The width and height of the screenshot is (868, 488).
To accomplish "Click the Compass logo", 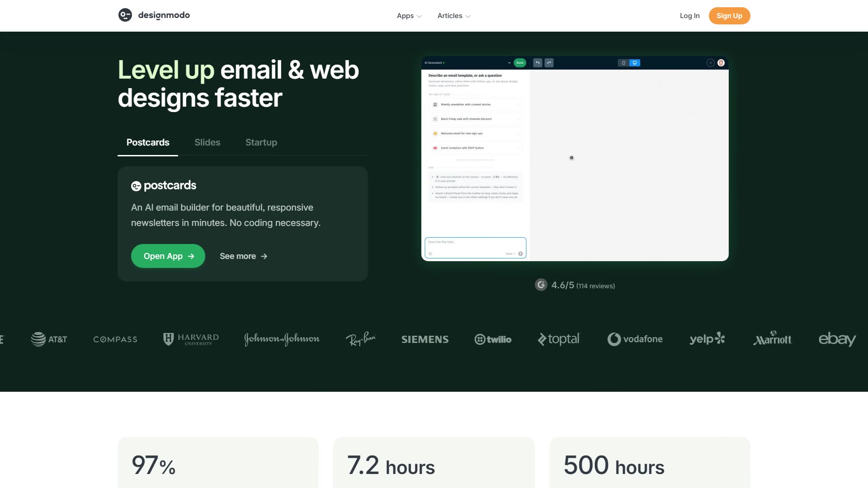I will point(115,339).
